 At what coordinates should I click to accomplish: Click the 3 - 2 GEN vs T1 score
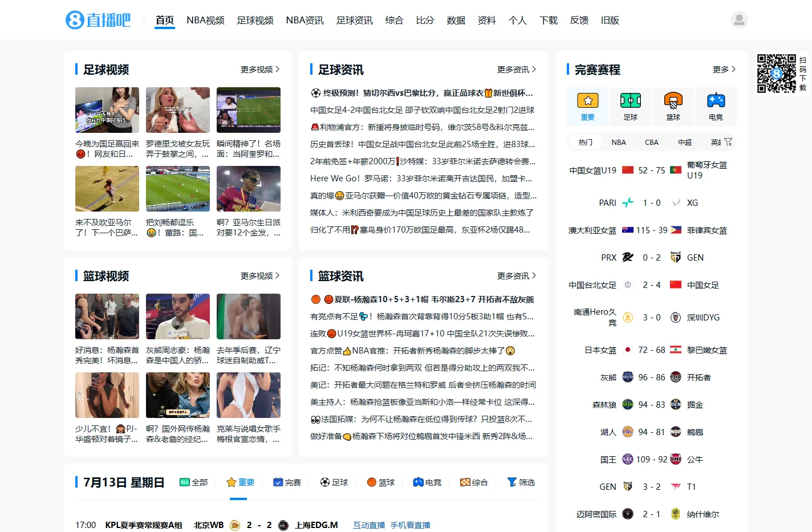(652, 486)
